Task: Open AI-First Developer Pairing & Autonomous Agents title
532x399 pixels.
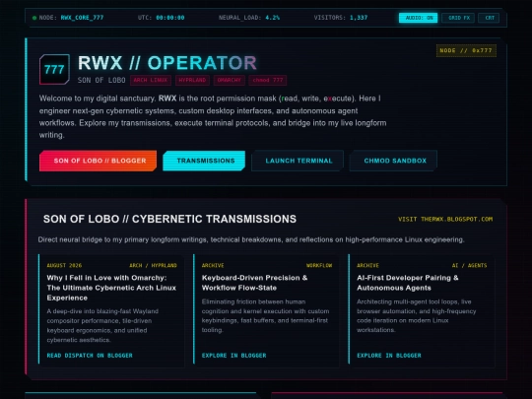Action: [x=408, y=283]
